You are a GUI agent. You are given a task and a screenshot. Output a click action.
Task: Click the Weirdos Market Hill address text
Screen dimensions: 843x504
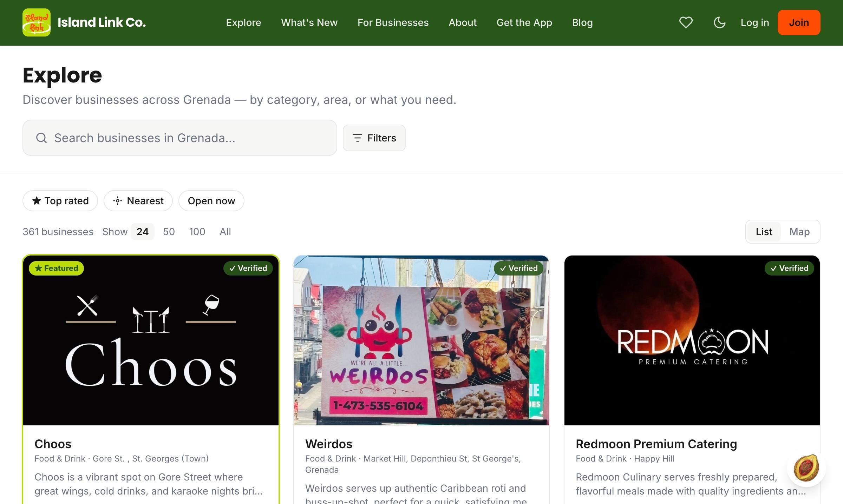(413, 464)
